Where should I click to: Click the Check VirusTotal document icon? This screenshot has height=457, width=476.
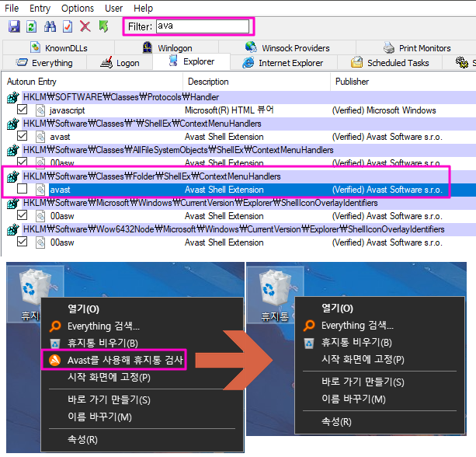68,26
